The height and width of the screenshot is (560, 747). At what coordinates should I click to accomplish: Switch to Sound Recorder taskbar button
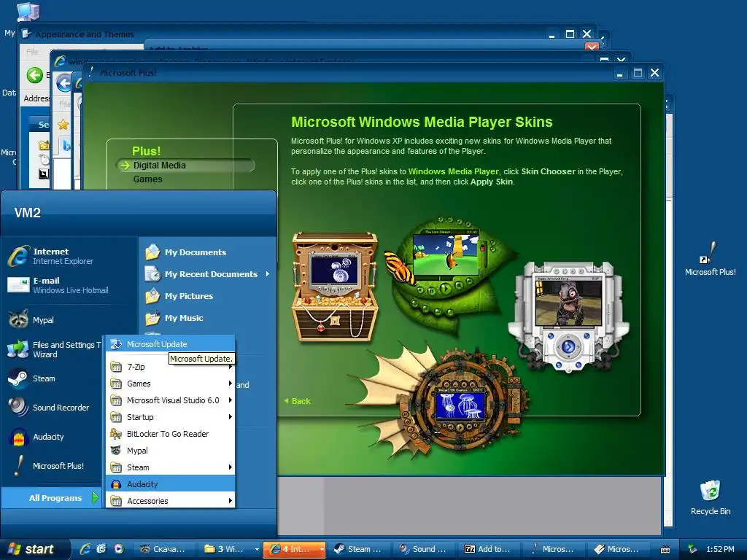[x=424, y=549]
